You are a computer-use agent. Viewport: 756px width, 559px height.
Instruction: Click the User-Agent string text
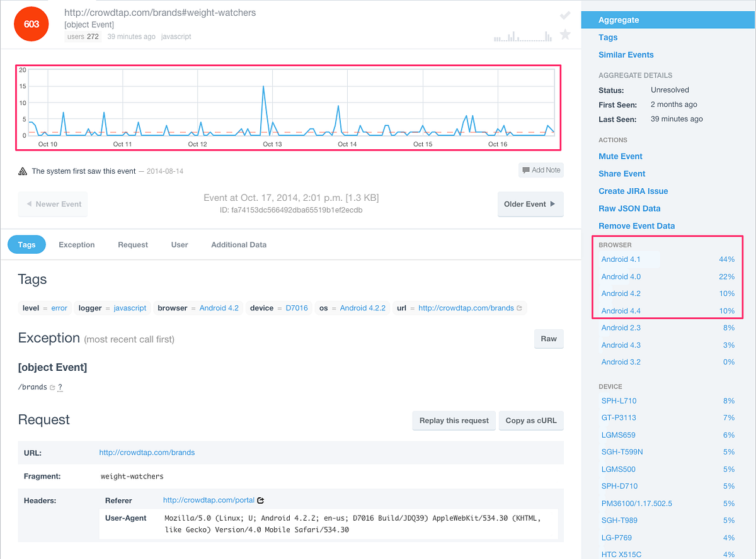coord(352,524)
